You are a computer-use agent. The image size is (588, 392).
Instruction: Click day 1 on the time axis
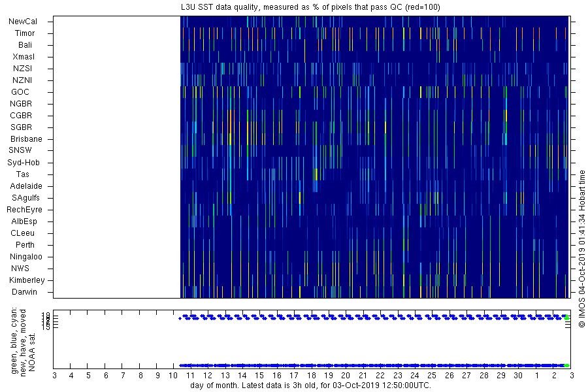coord(537,376)
